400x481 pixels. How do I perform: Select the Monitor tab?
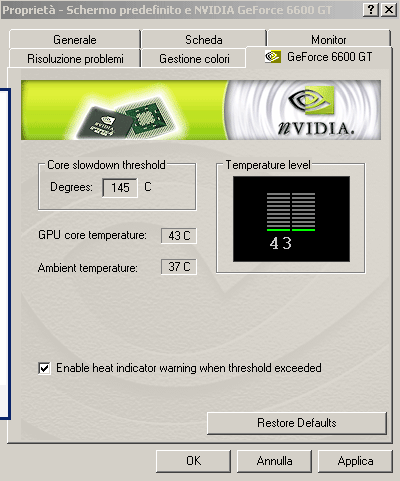(x=329, y=40)
